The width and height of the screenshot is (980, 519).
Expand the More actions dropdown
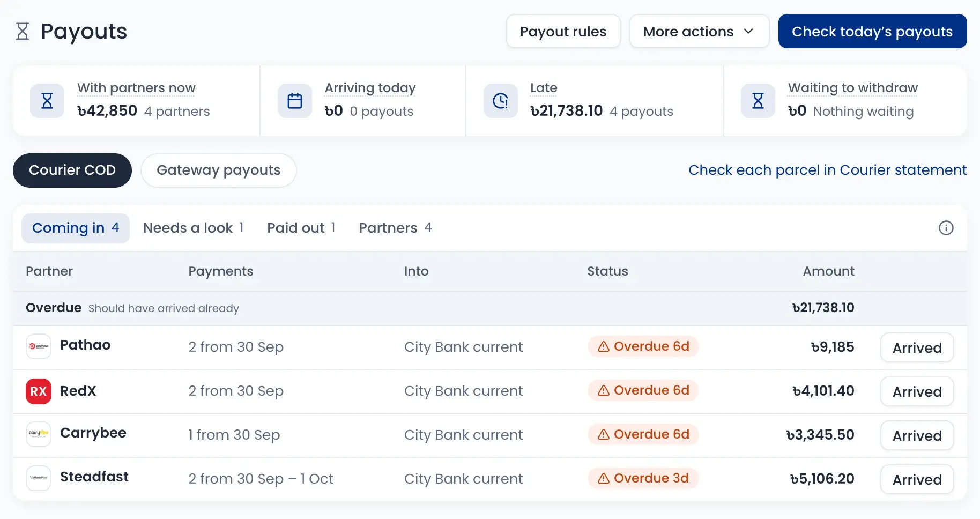(x=699, y=31)
